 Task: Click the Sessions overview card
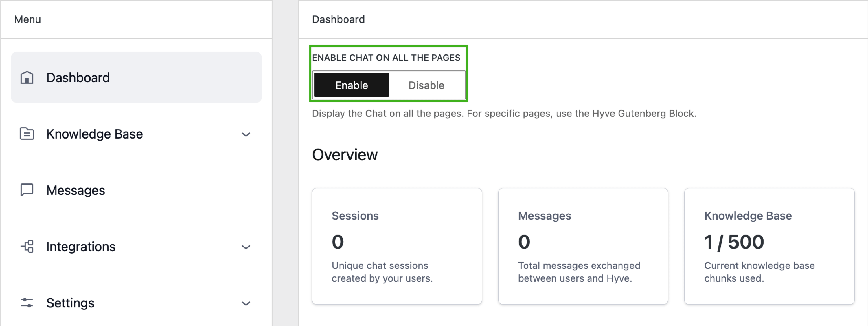(397, 246)
